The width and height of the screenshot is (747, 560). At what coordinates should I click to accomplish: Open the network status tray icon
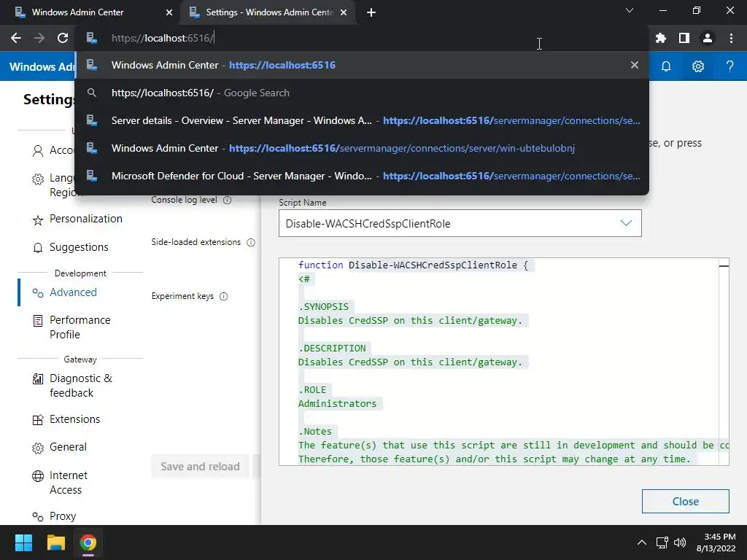[x=662, y=542]
